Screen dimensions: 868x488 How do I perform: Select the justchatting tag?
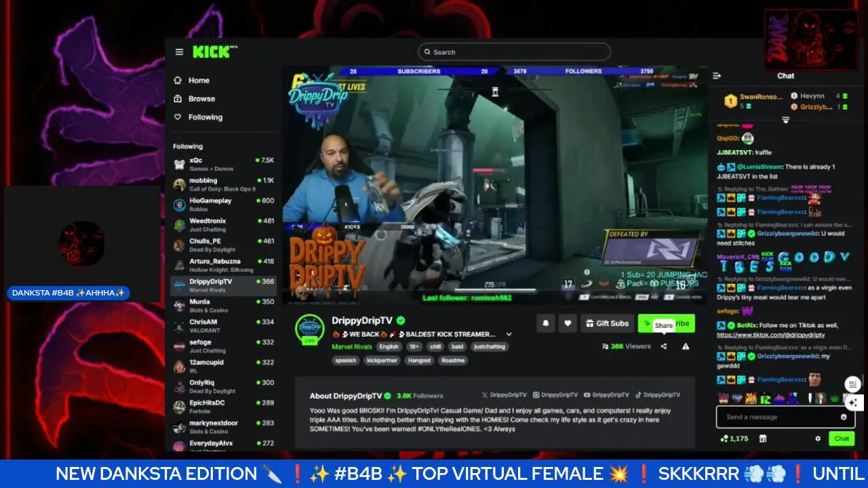(489, 346)
